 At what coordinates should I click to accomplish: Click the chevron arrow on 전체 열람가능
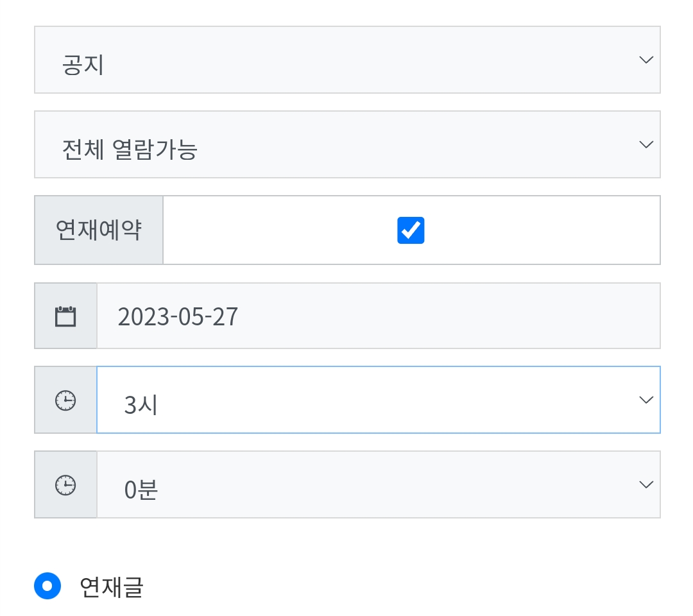coord(646,144)
